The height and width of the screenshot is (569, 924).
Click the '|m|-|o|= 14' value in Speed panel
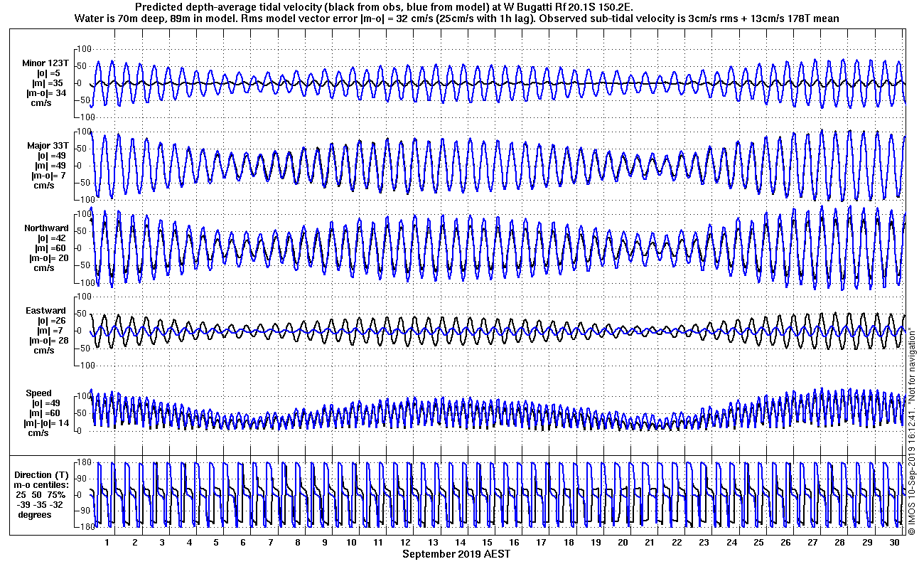47,423
